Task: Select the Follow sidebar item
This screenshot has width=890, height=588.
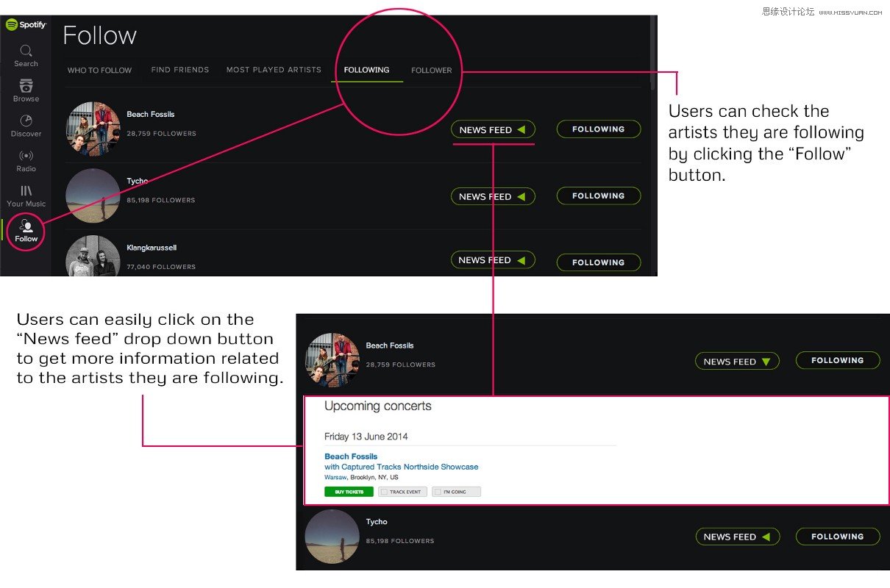Action: click(26, 231)
